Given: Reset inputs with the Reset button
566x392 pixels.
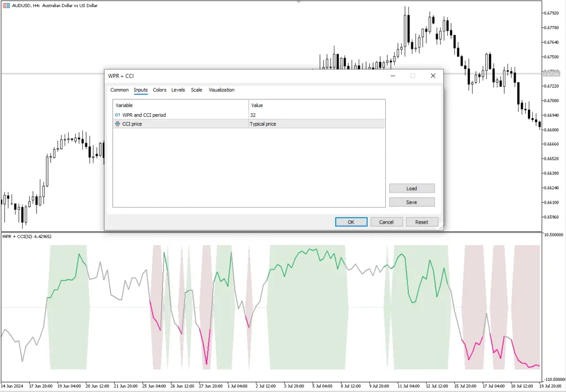Looking at the screenshot, I should pos(422,222).
